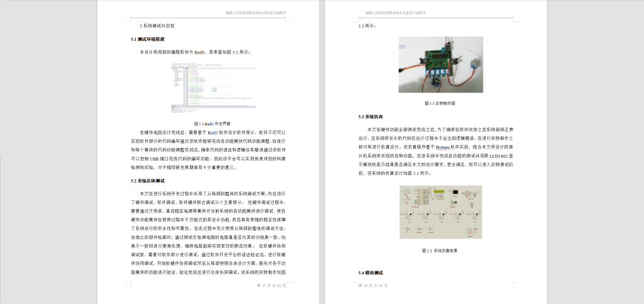644x304 pixels.
Task: Click the word 'LCD1602' in section 5.3
Action: 497,156
